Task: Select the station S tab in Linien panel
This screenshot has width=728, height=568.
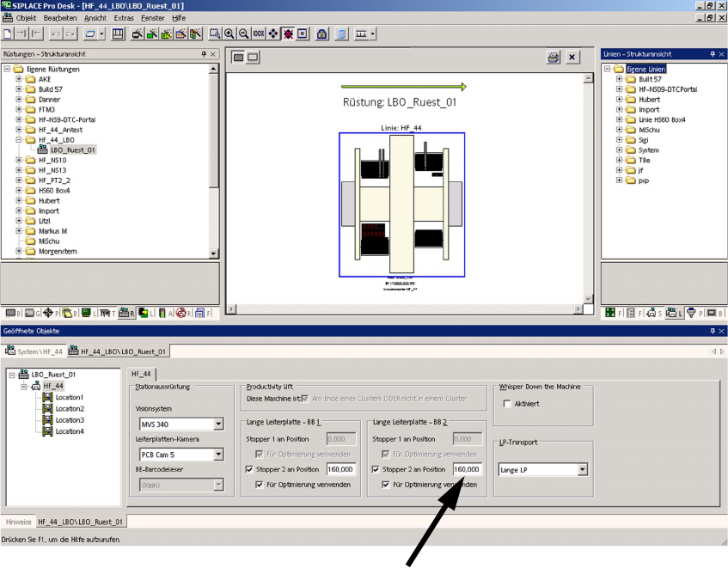Action: pyautogui.click(x=654, y=314)
